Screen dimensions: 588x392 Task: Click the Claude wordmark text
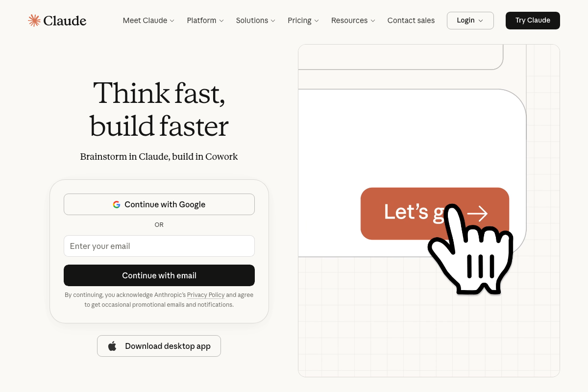pos(65,21)
